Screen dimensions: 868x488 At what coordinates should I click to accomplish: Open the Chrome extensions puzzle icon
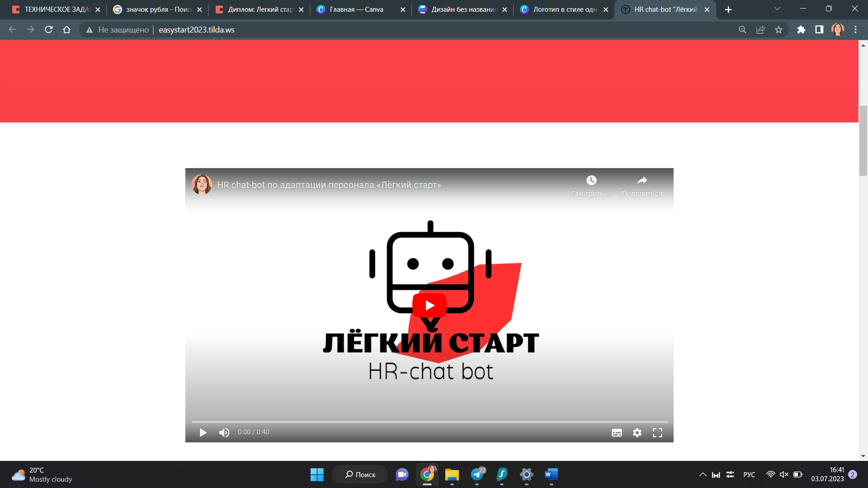click(x=801, y=30)
